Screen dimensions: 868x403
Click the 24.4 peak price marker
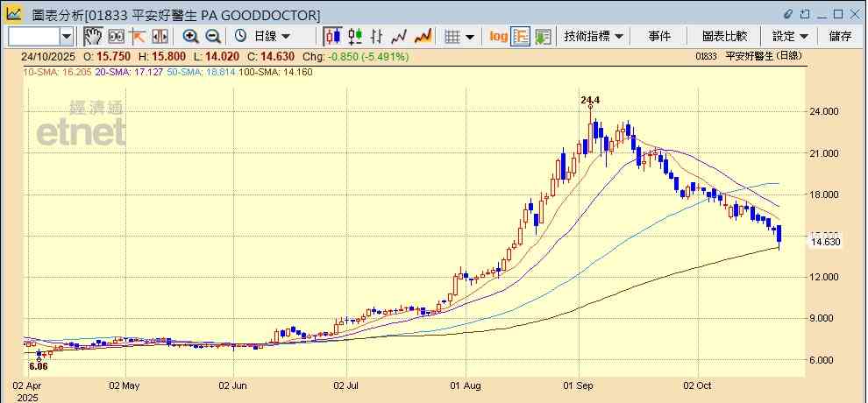590,101
